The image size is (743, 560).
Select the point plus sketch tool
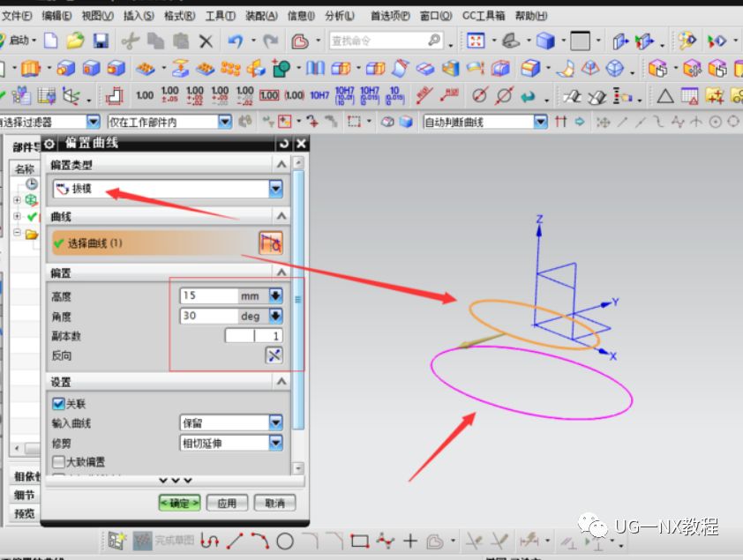coord(410,541)
